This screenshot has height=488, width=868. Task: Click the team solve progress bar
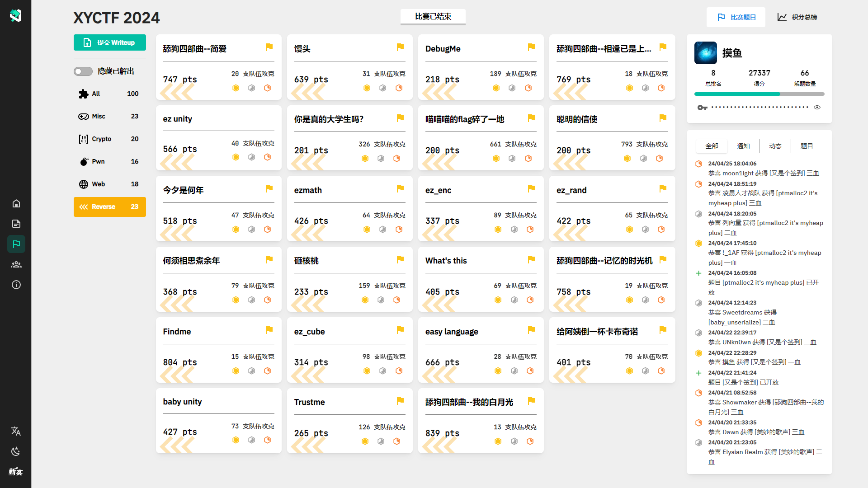coord(759,94)
